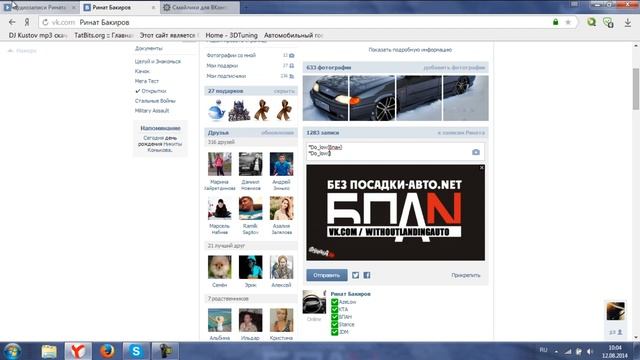Image resolution: width=640 pixels, height=360 pixels.
Task: Open the Military Assault sidebar link
Action: point(152,111)
